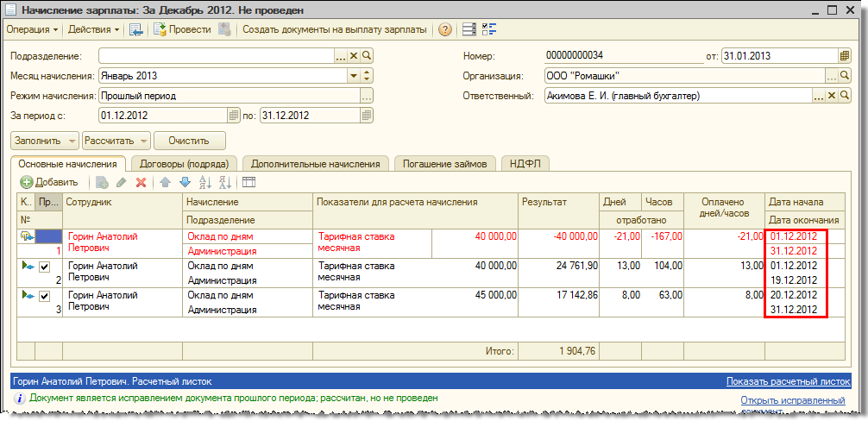Click the Показать расчетный листок link

click(x=789, y=381)
